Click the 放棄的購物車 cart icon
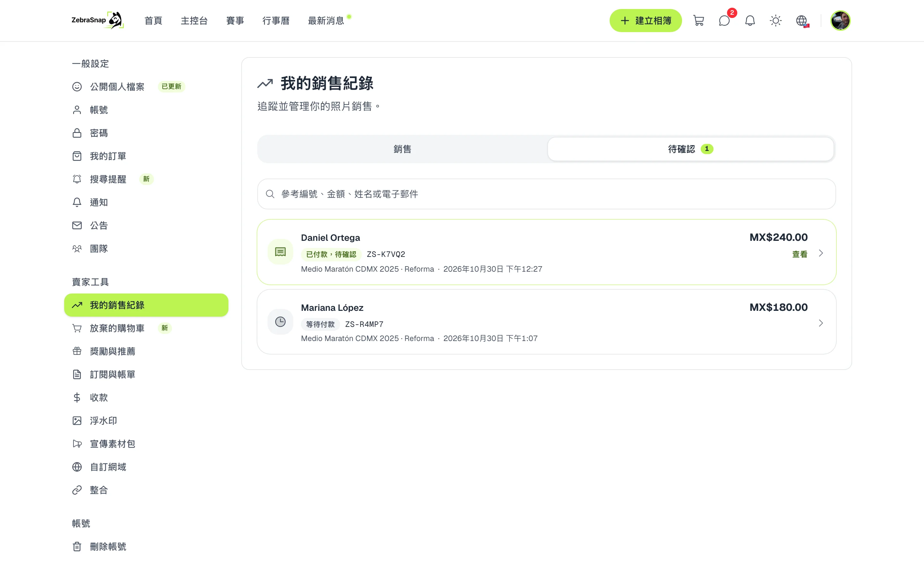This screenshot has width=924, height=578. click(x=77, y=328)
